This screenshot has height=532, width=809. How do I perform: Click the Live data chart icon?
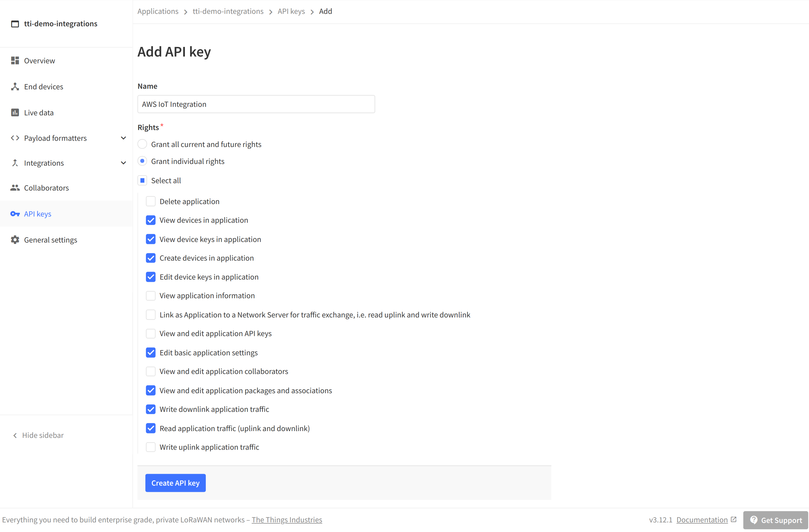pos(15,112)
